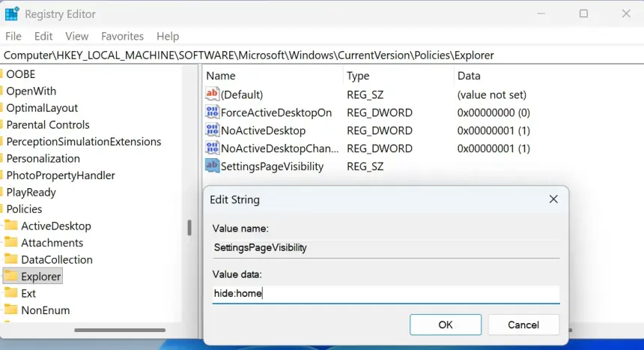The height and width of the screenshot is (350, 644).
Task: Close the Edit String dialog with X
Action: click(x=553, y=199)
